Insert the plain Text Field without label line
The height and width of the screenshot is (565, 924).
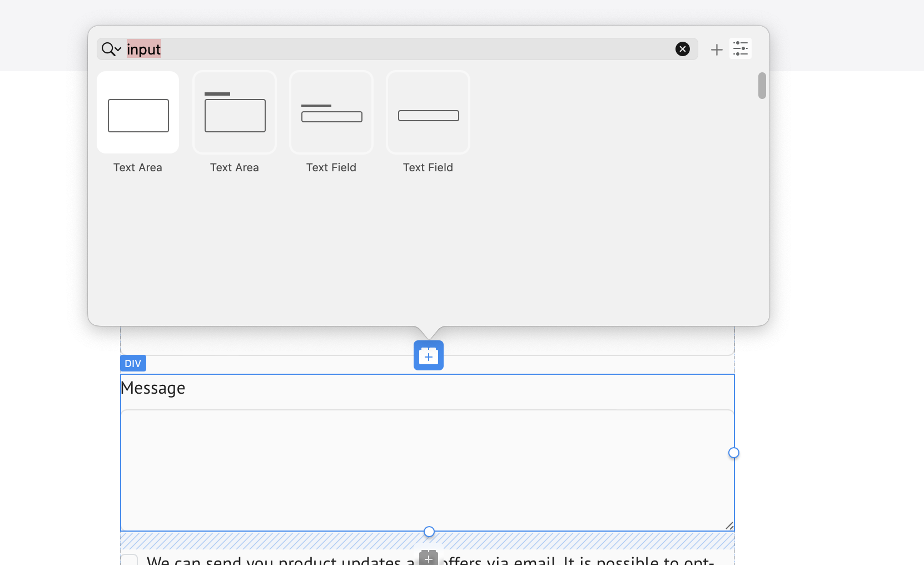(x=428, y=113)
